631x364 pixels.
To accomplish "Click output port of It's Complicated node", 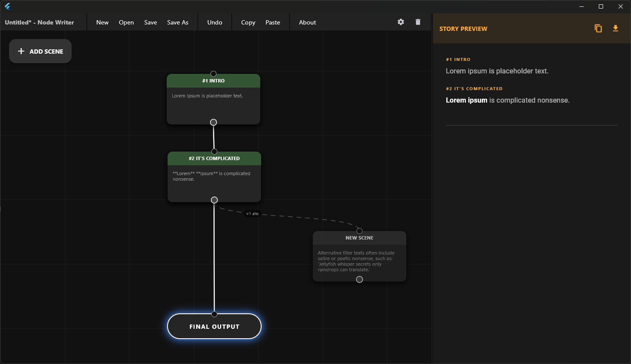I will [214, 200].
